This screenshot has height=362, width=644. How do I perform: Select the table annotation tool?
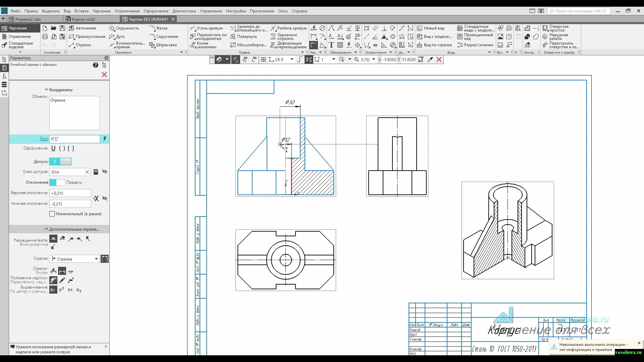tap(340, 45)
